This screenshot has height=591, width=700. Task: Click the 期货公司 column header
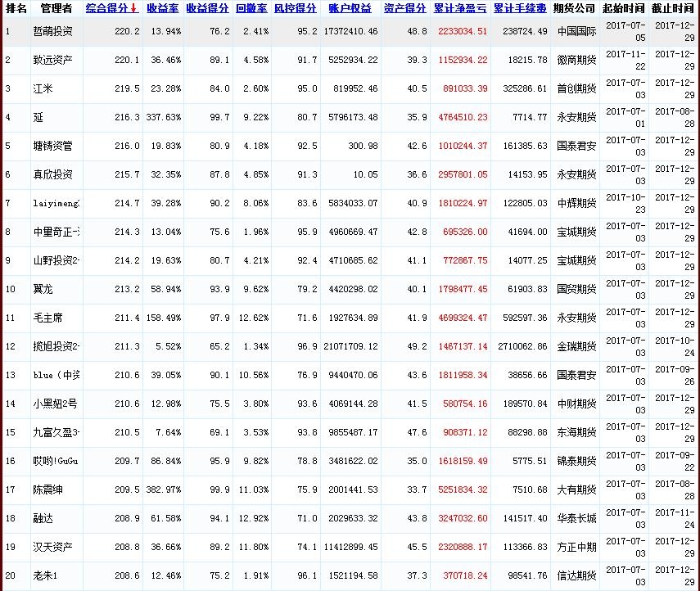pos(574,8)
